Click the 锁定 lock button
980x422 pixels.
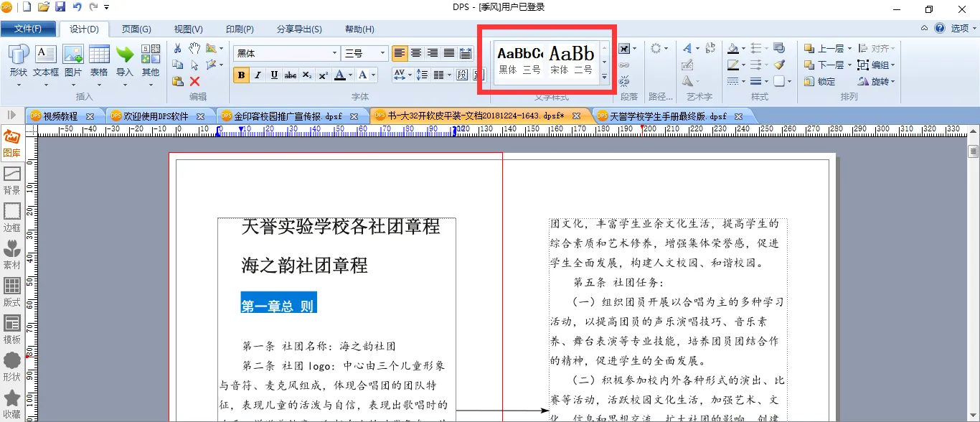coord(820,82)
